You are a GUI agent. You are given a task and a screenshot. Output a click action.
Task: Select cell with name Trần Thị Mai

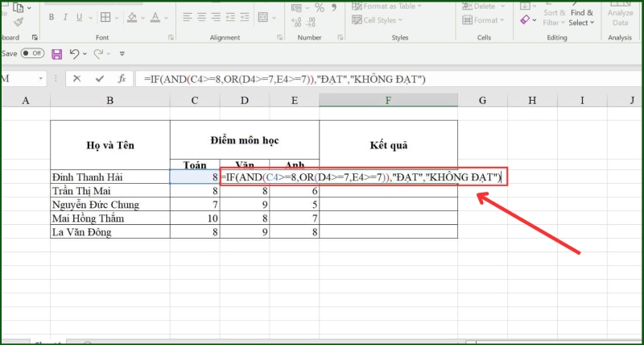[110, 191]
